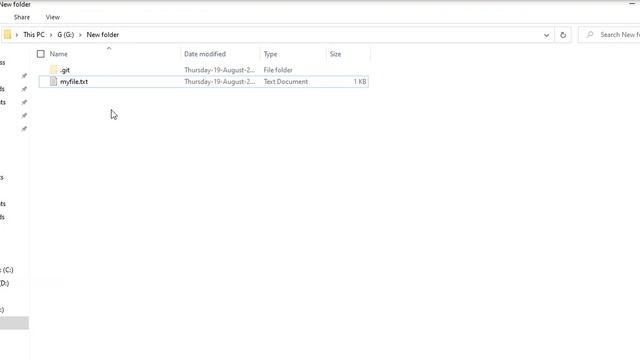The width and height of the screenshot is (640, 360).
Task: Click the search magnifier icon
Action: click(x=590, y=35)
